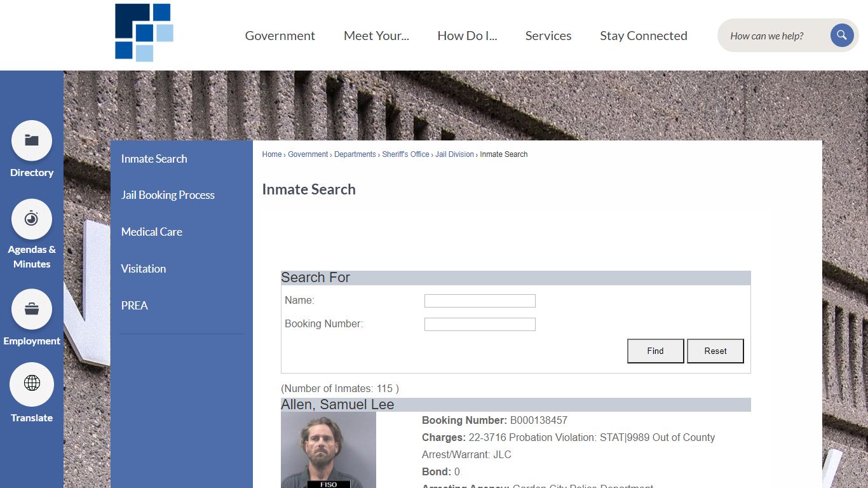Click the blue squares site logo
The height and width of the screenshot is (488, 868).
pos(144,32)
